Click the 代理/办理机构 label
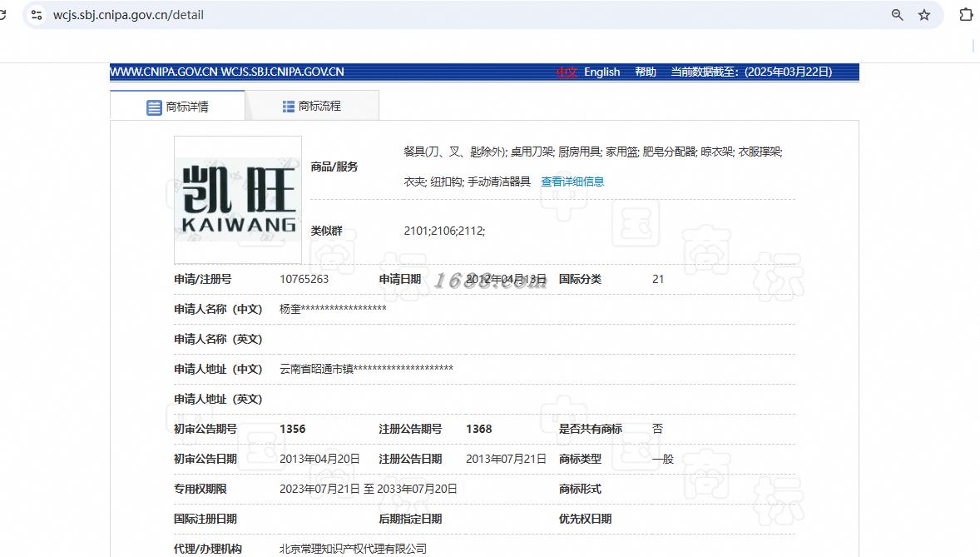The image size is (980, 557). point(207,549)
